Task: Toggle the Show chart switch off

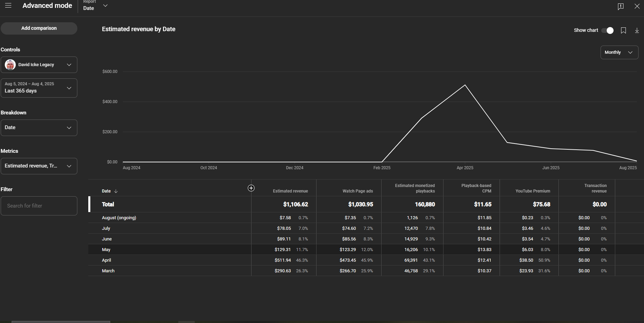Action: tap(608, 30)
